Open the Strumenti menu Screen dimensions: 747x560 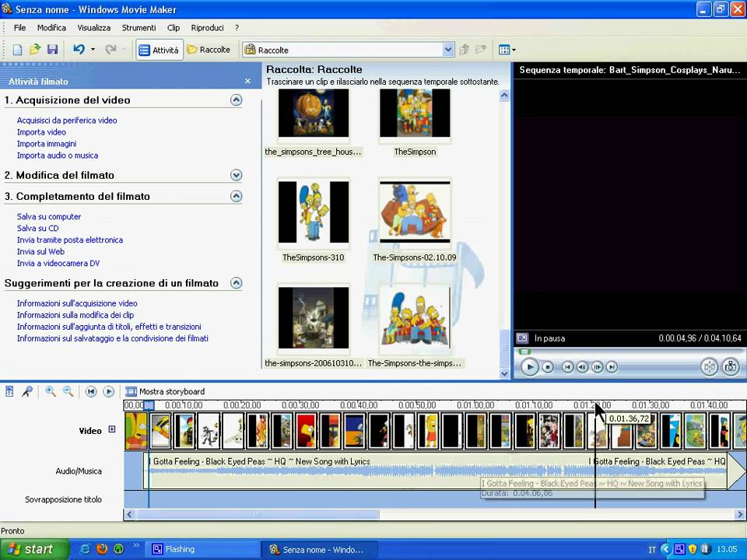click(x=139, y=28)
